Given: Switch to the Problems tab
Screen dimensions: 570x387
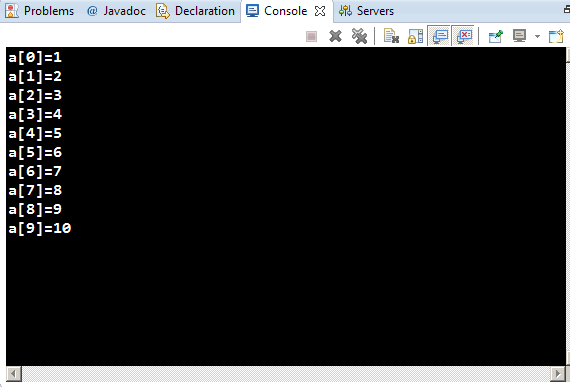Looking at the screenshot, I should [x=40, y=11].
